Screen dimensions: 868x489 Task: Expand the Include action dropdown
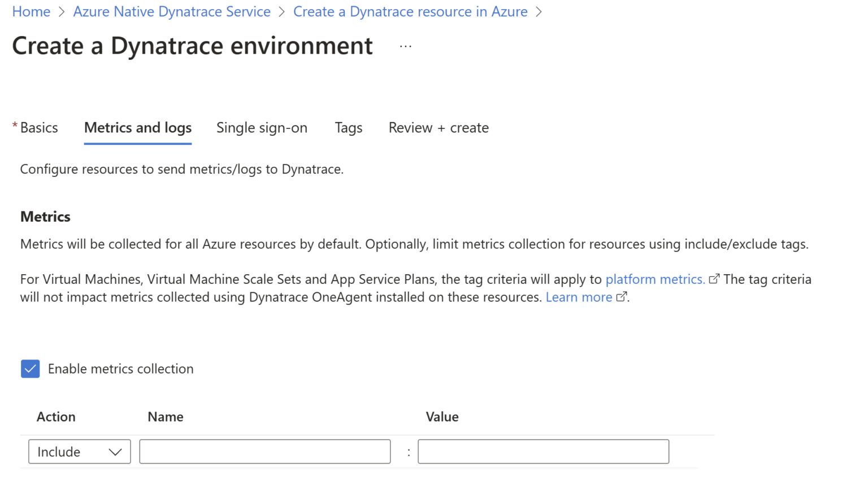click(x=80, y=452)
